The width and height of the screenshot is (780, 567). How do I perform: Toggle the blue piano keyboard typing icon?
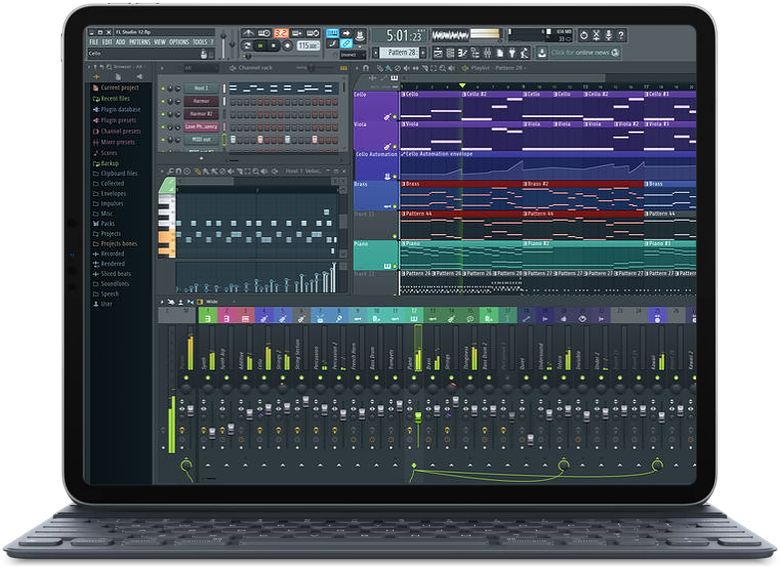[332, 33]
